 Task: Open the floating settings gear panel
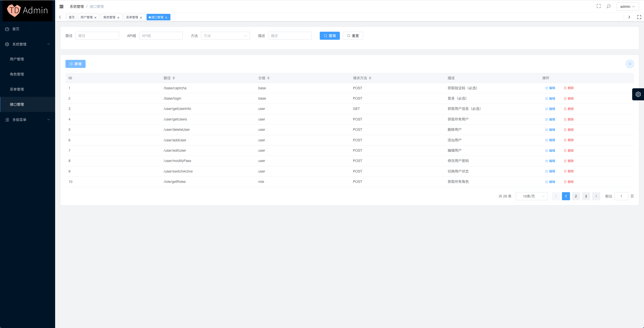click(638, 94)
